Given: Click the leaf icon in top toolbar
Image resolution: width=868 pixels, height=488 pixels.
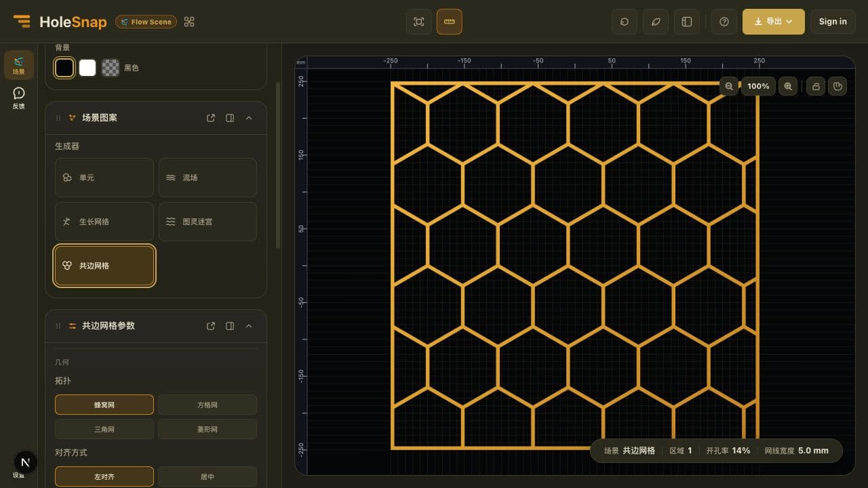Looking at the screenshot, I should tap(656, 22).
